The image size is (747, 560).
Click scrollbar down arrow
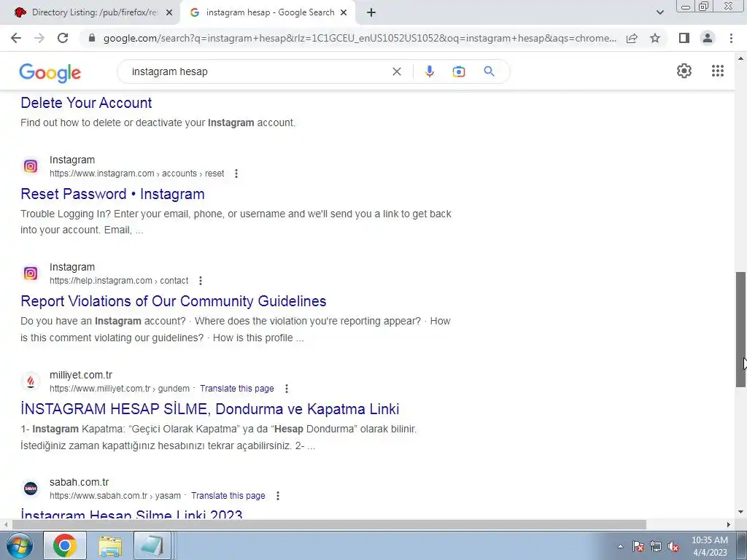pyautogui.click(x=740, y=513)
